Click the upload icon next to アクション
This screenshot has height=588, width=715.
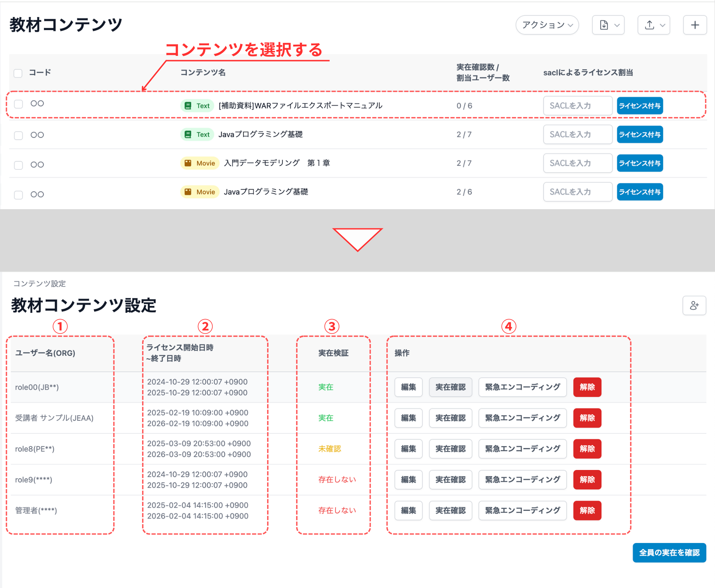649,25
